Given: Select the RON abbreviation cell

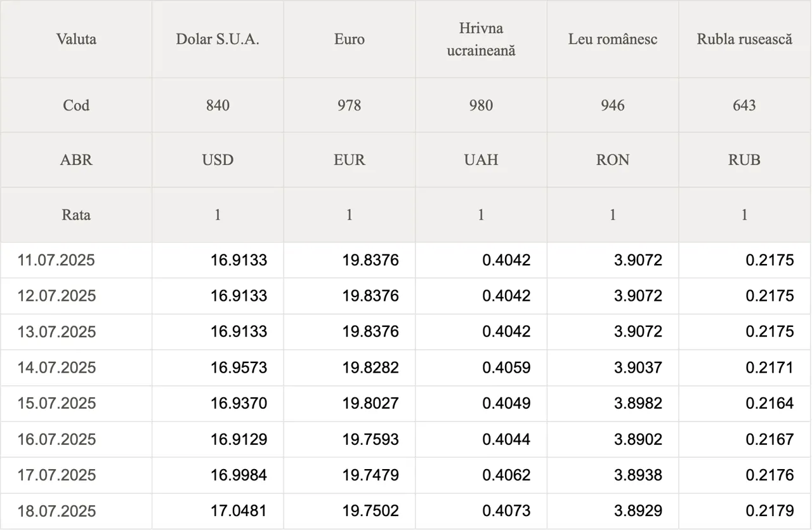Looking at the screenshot, I should coord(613,160).
